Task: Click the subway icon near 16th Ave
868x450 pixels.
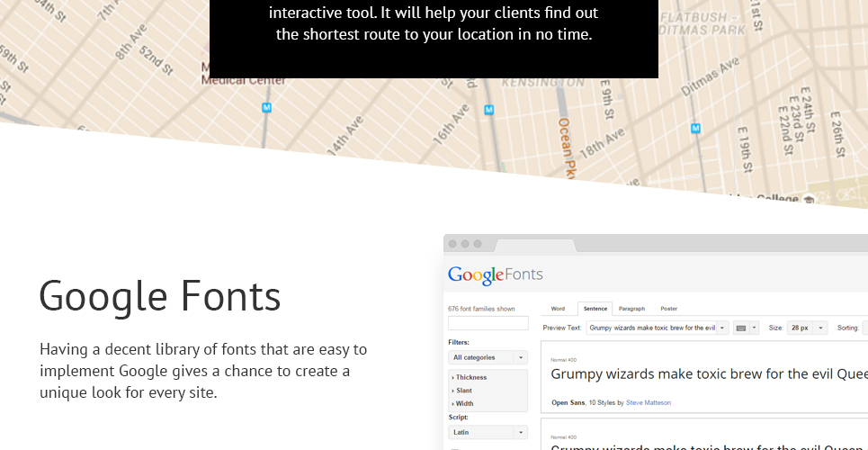Action: 488,110
